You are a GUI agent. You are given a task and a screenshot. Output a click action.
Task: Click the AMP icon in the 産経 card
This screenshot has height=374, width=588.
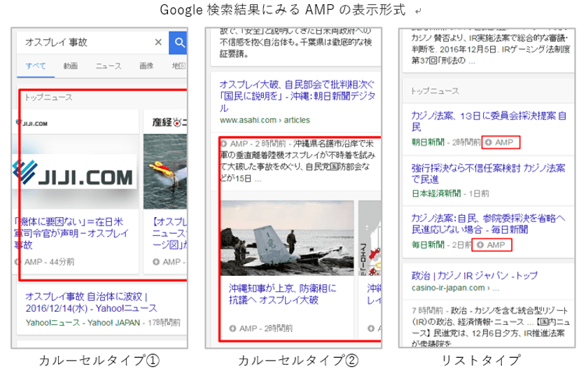tap(156, 262)
